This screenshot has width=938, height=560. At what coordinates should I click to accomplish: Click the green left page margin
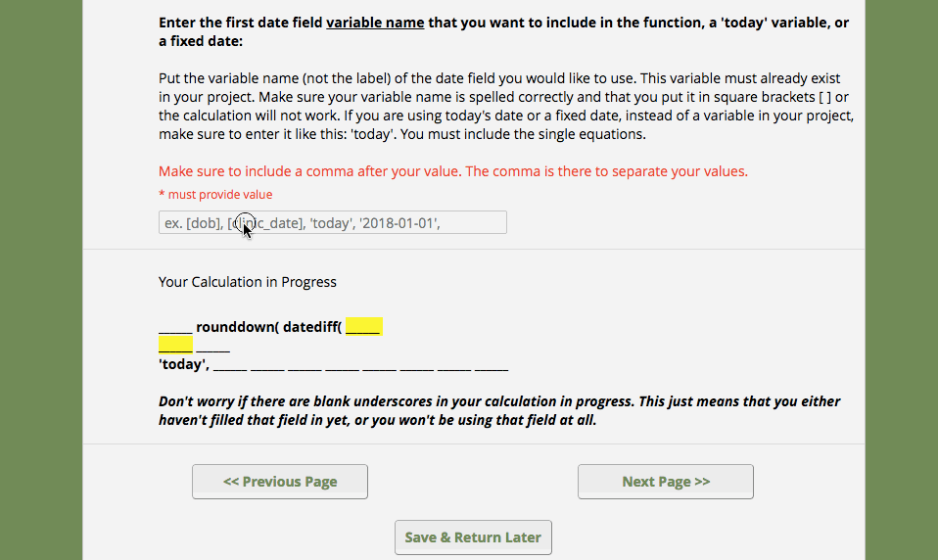[x=41, y=280]
